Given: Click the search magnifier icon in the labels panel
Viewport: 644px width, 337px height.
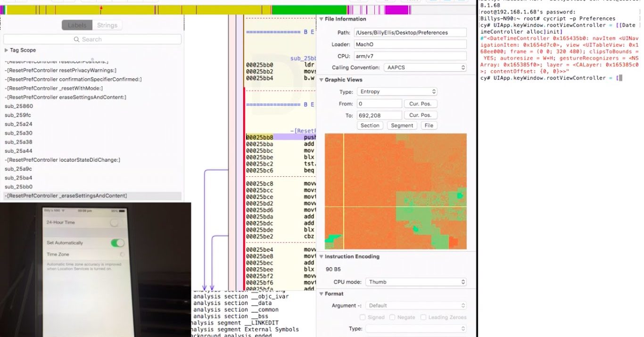Looking at the screenshot, I should click(77, 40).
